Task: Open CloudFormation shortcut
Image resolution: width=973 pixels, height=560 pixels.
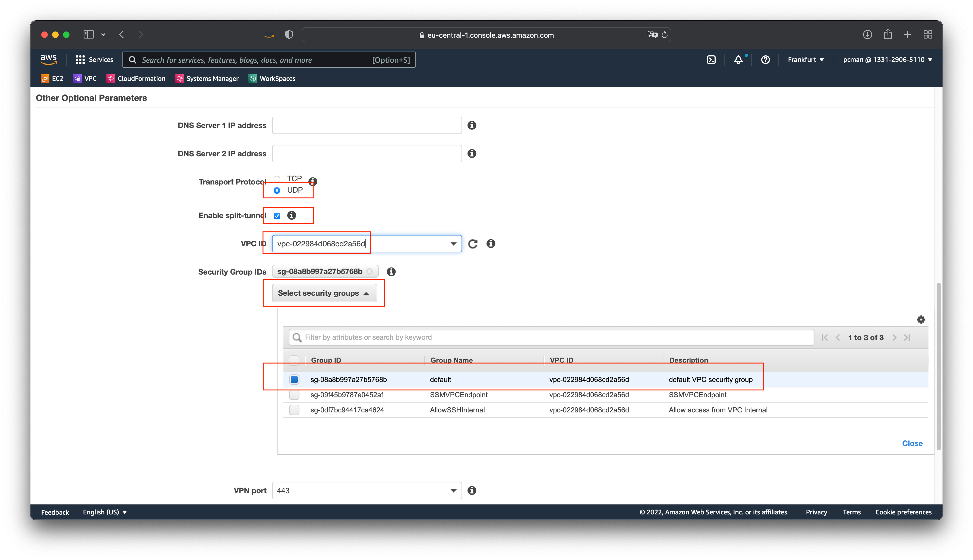Action: click(x=136, y=78)
